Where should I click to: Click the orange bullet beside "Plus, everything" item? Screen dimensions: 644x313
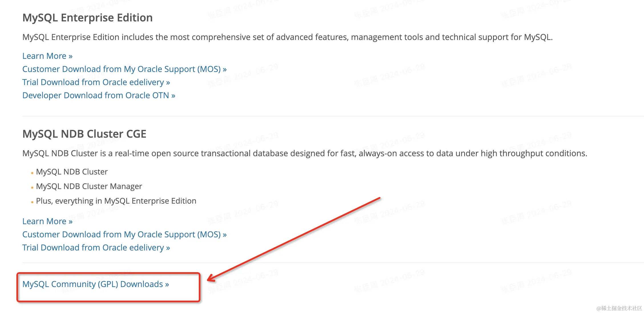pos(32,202)
